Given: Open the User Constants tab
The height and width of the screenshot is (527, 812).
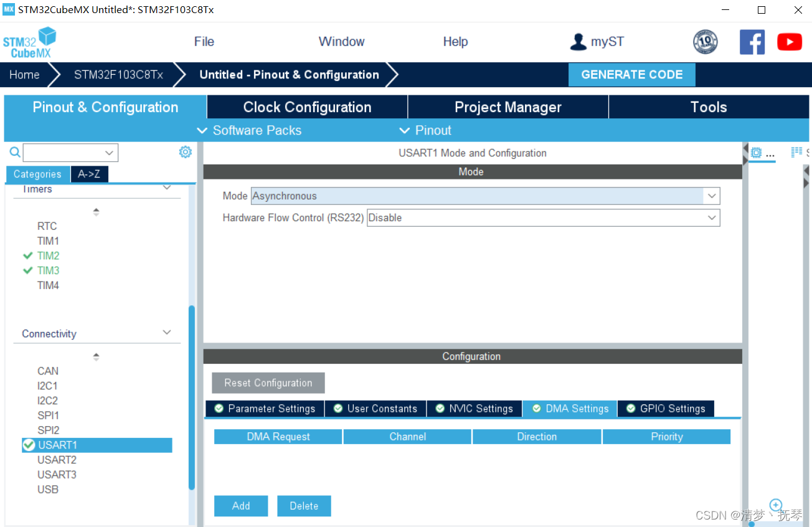Looking at the screenshot, I should [375, 409].
